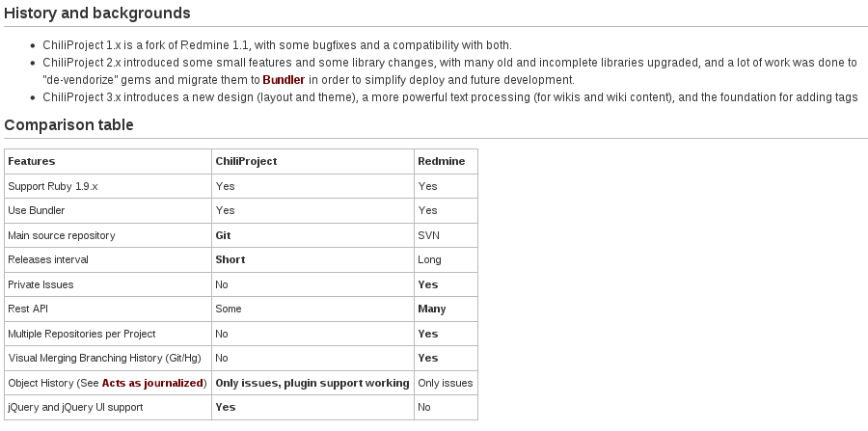868x431 pixels.
Task: Click Visual Merging Branching History cell
Action: (x=108, y=359)
